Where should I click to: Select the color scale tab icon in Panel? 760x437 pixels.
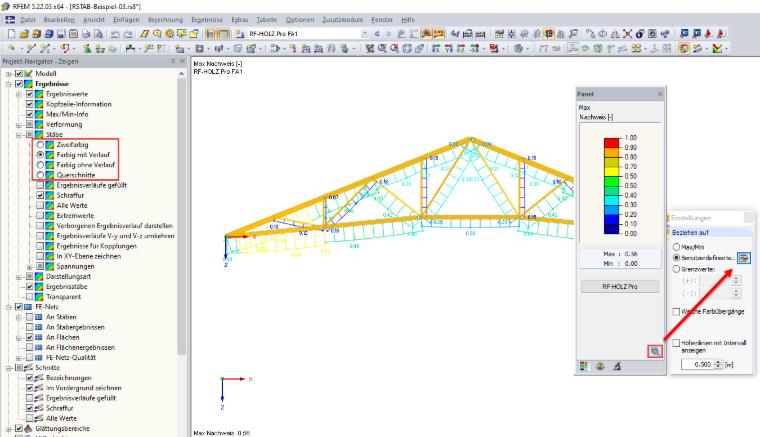click(584, 367)
